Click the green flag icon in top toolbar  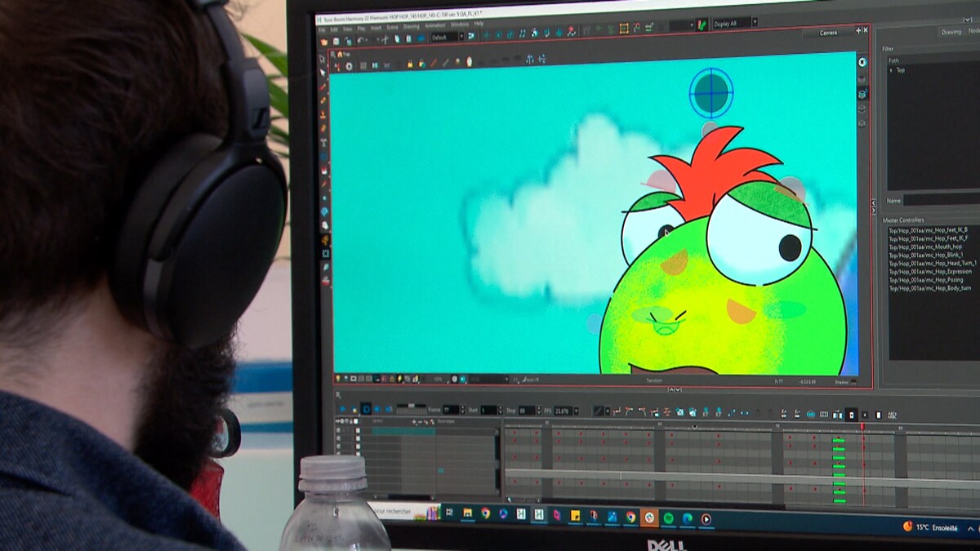click(702, 25)
